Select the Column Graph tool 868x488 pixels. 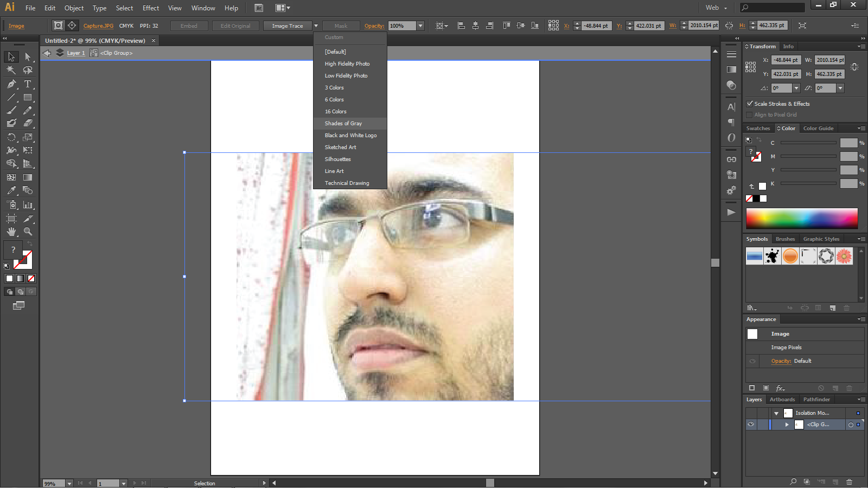pyautogui.click(x=28, y=205)
